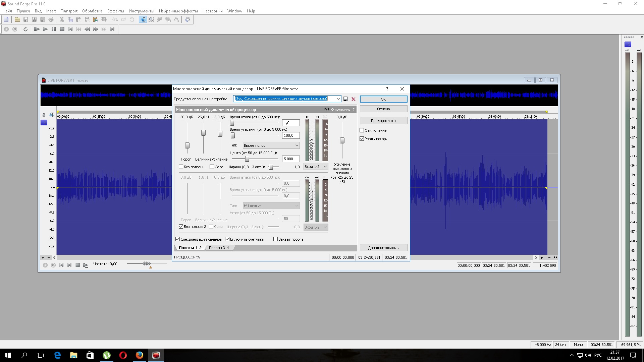This screenshot has width=644, height=362.
Task: Toggle the Без полосы 1 checkbox
Action: [x=181, y=167]
